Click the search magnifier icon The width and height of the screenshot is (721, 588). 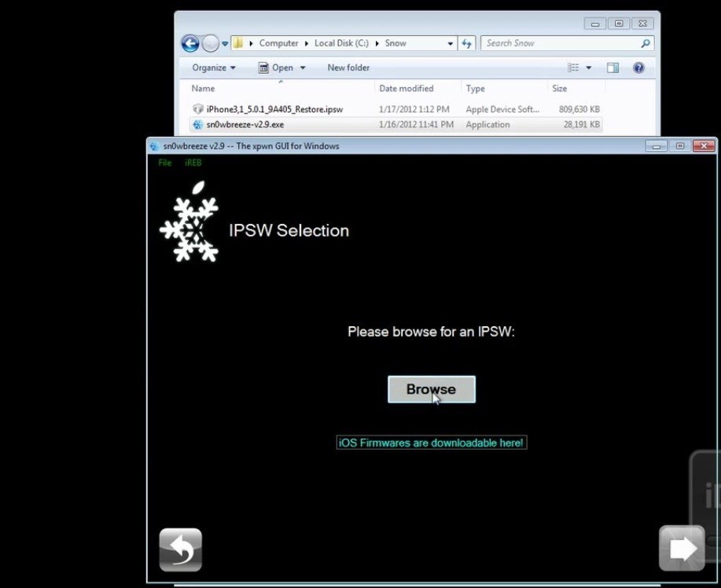(x=646, y=43)
